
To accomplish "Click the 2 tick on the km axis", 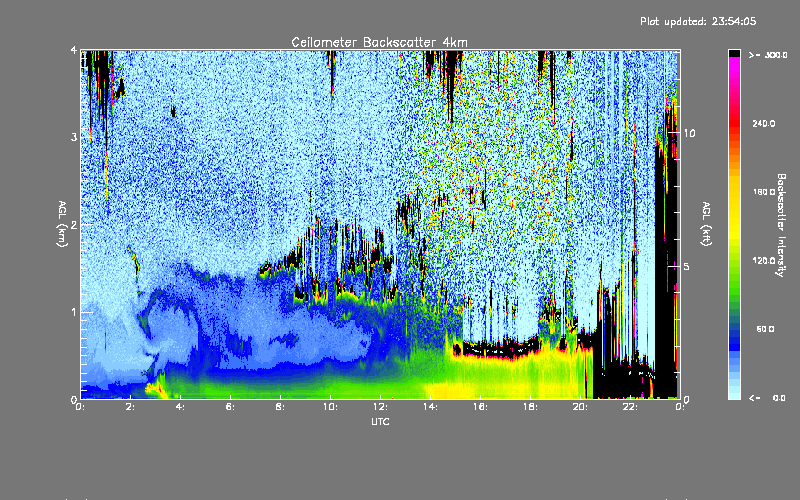I will tap(73, 225).
